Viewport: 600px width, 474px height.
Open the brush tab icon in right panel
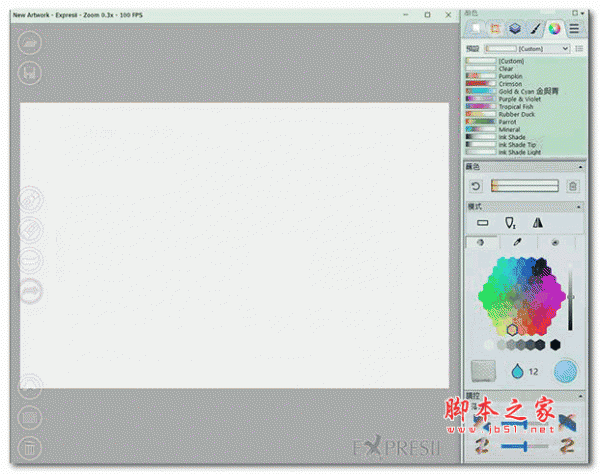[x=535, y=30]
